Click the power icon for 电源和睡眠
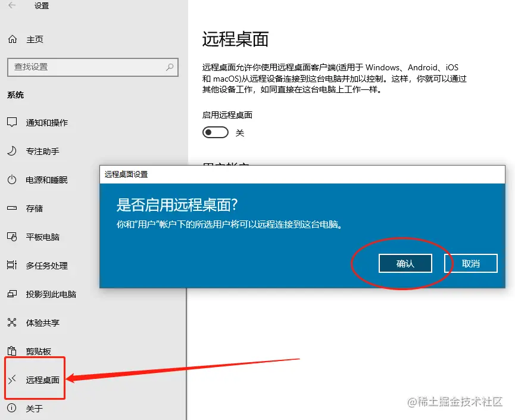The image size is (515, 420). click(12, 179)
